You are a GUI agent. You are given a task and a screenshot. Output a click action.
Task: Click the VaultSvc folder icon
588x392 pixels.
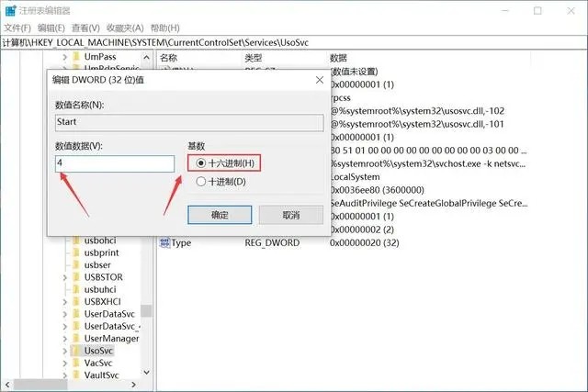point(76,375)
